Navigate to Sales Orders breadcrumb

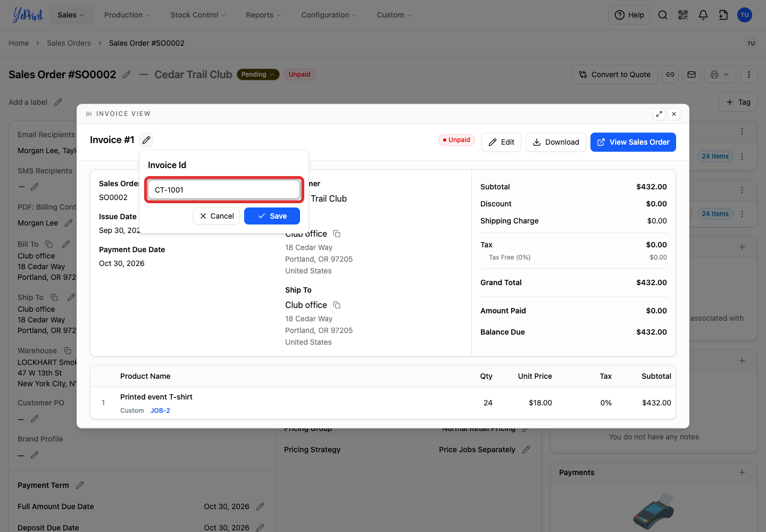tap(69, 43)
